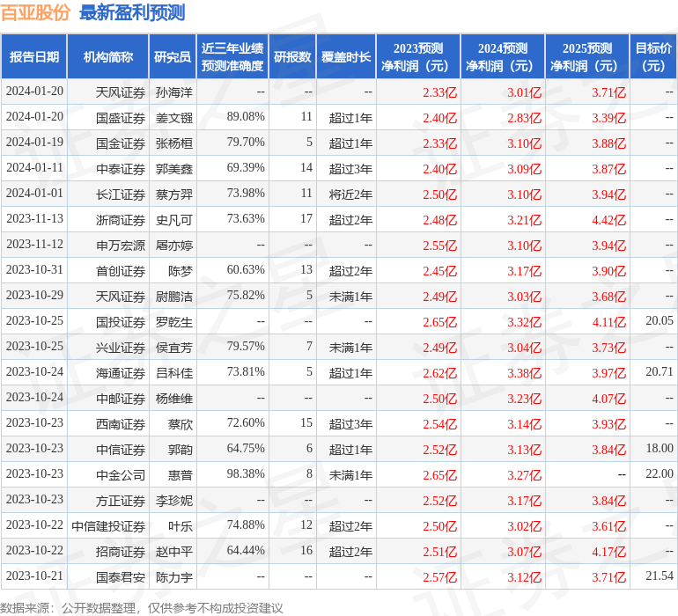Click researcher 李珍妮
The width and height of the screenshot is (678, 616).
click(174, 500)
